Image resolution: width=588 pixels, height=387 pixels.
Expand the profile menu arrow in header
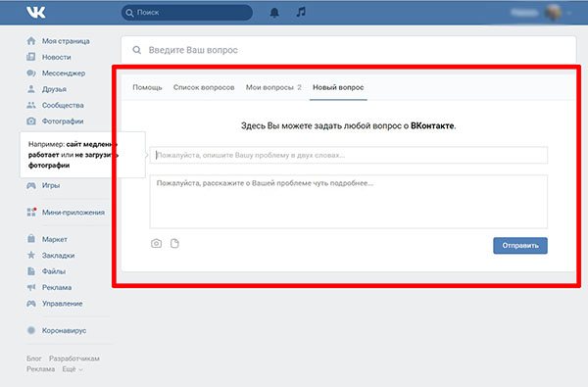tap(569, 13)
